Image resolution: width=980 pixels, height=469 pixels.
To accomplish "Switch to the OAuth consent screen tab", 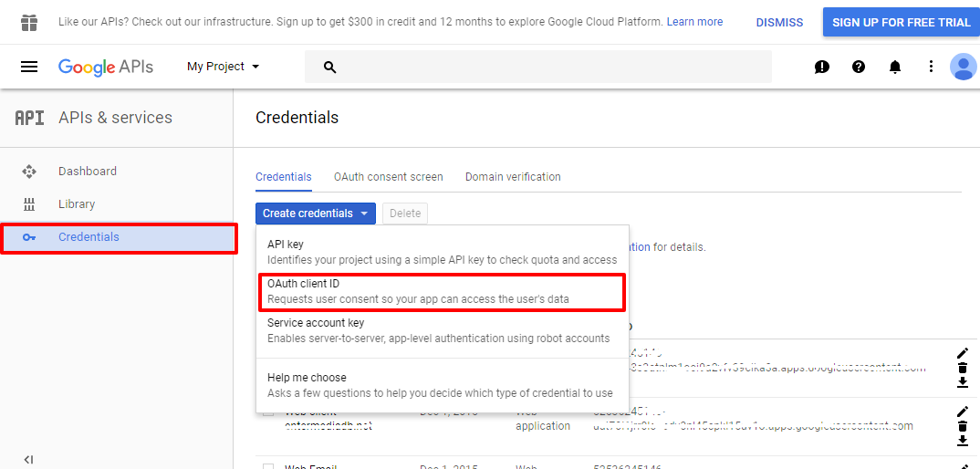I will point(388,177).
